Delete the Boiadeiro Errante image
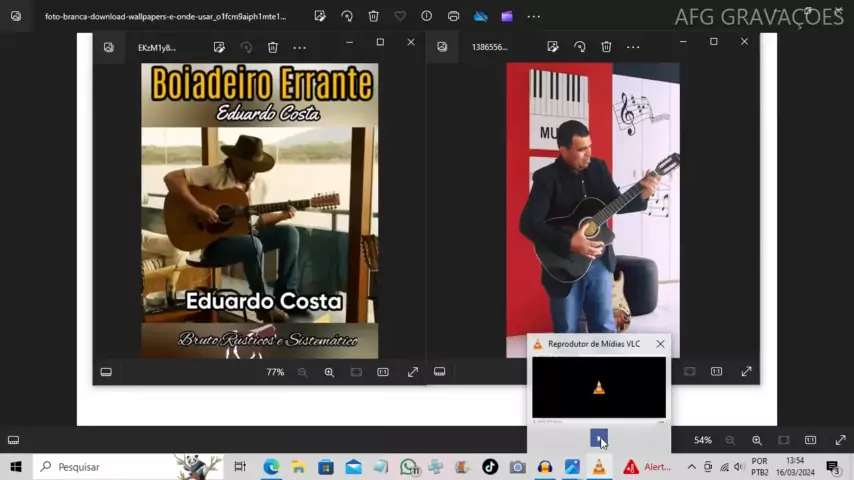Image resolution: width=854 pixels, height=480 pixels. [x=273, y=47]
